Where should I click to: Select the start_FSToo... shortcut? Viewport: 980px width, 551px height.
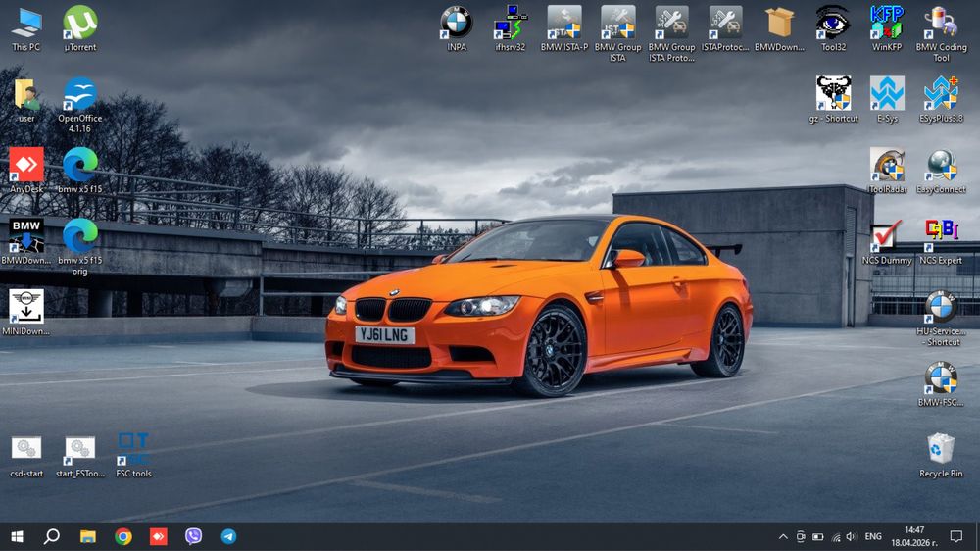[x=80, y=456]
